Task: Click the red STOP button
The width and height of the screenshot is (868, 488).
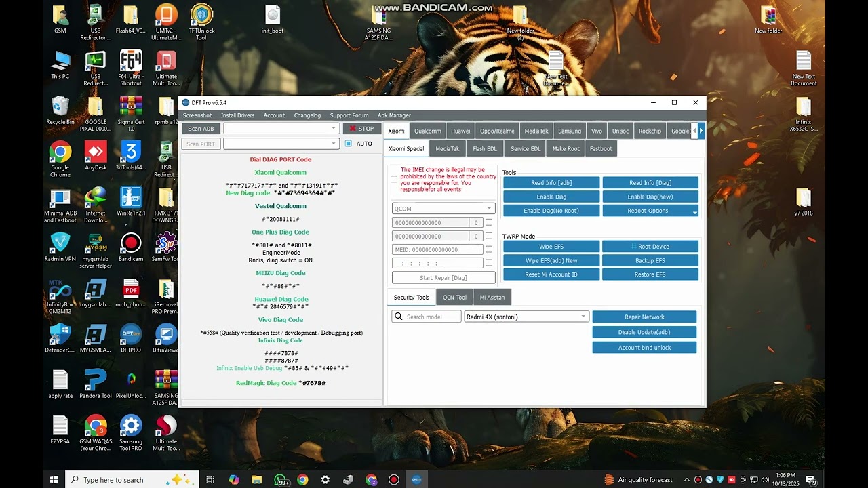Action: point(361,129)
